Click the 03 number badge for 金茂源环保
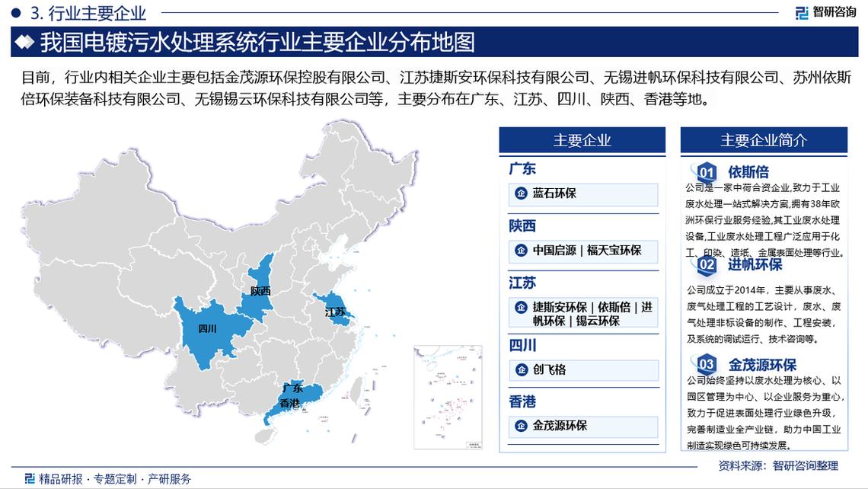Viewport: 868px width, 489px height. point(706,364)
